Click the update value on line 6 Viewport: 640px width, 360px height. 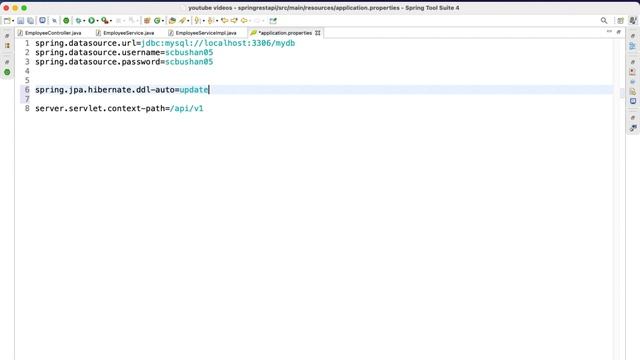(194, 89)
